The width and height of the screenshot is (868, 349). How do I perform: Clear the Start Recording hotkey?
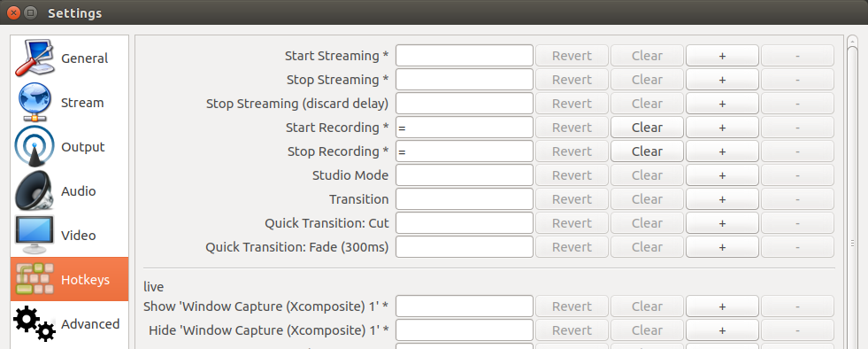647,128
